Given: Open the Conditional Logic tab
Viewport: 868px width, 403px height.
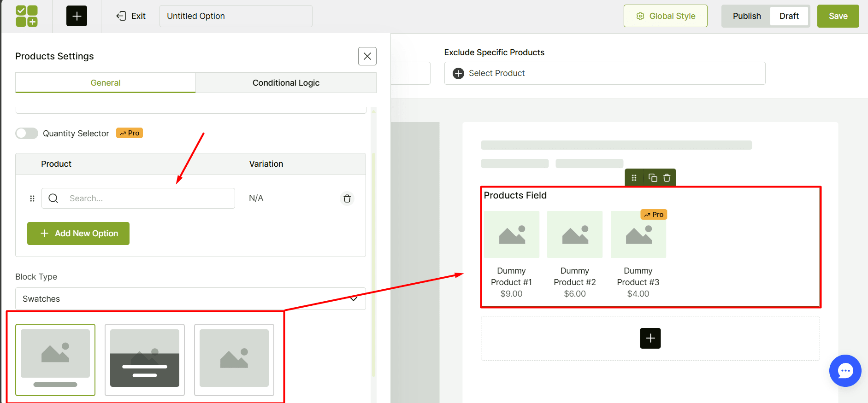Looking at the screenshot, I should [286, 83].
